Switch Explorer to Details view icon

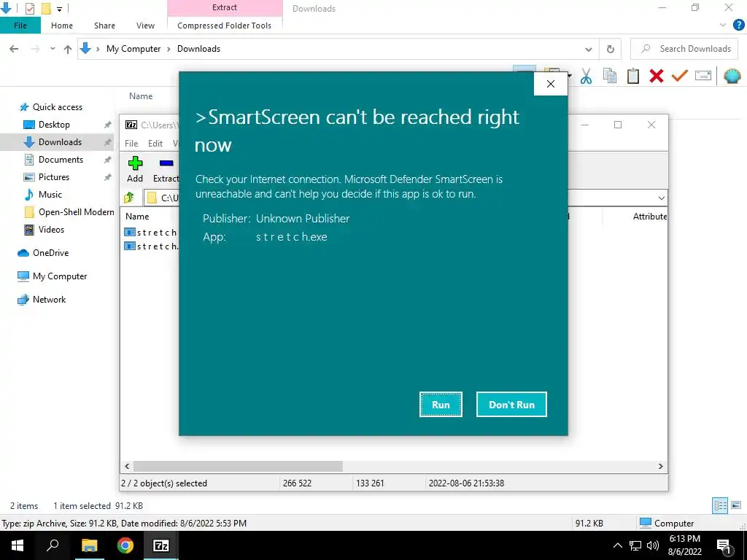pyautogui.click(x=720, y=505)
